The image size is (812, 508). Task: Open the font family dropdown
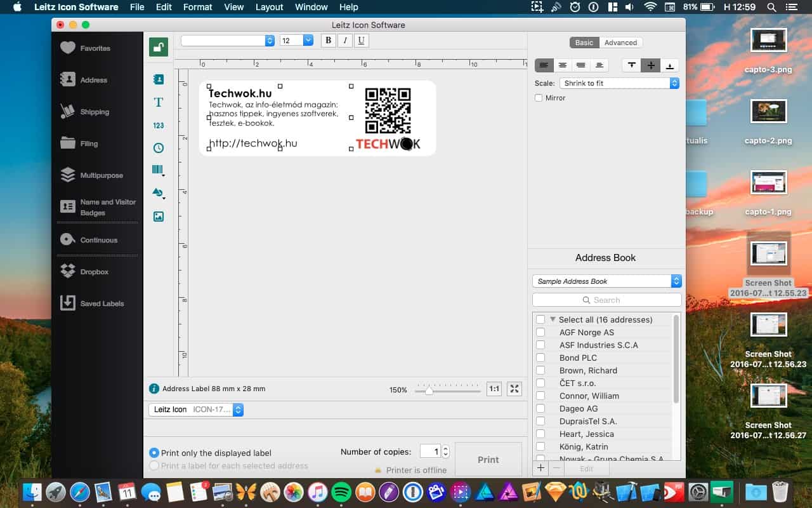coord(228,41)
